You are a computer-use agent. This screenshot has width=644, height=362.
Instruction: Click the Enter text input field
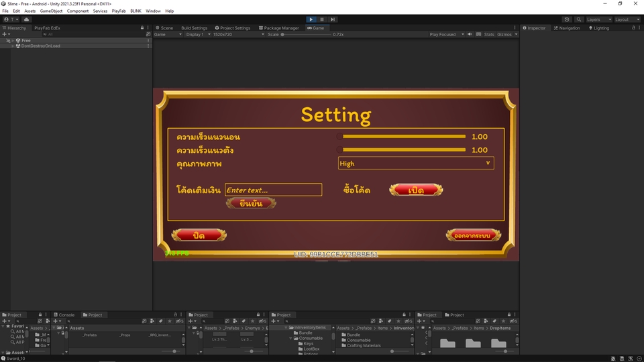pos(273,190)
